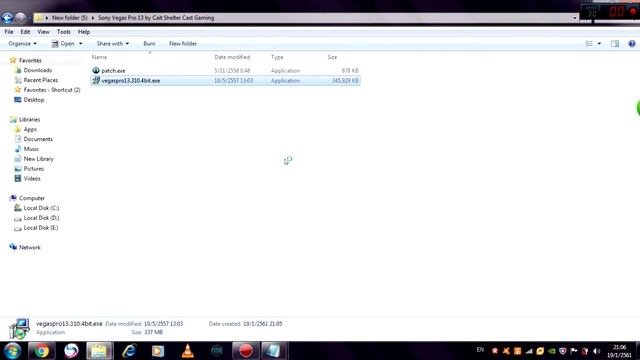Expand the Open button dropdown arrow
Screen dimensions: 640x360
point(80,44)
